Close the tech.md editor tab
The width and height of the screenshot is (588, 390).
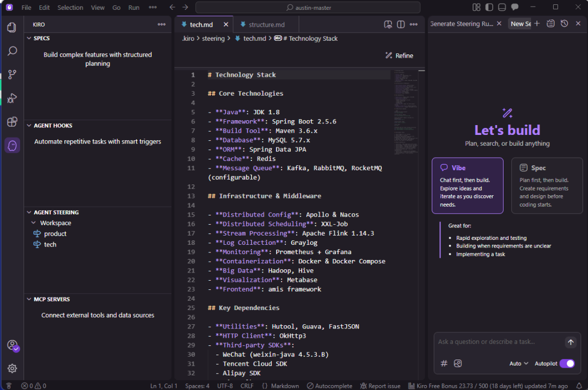point(226,24)
